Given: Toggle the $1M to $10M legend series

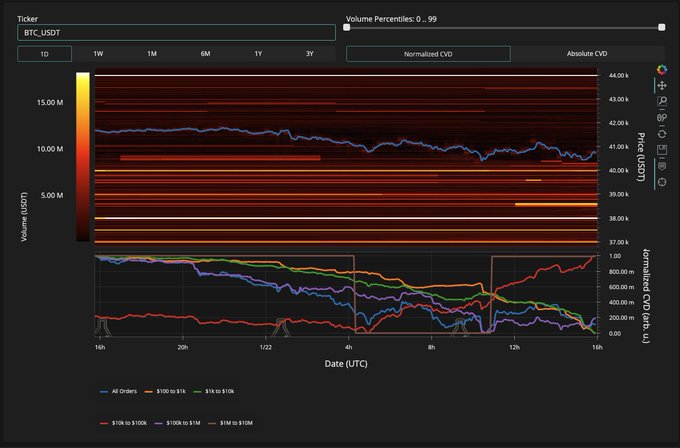Looking at the screenshot, I should click(230, 423).
